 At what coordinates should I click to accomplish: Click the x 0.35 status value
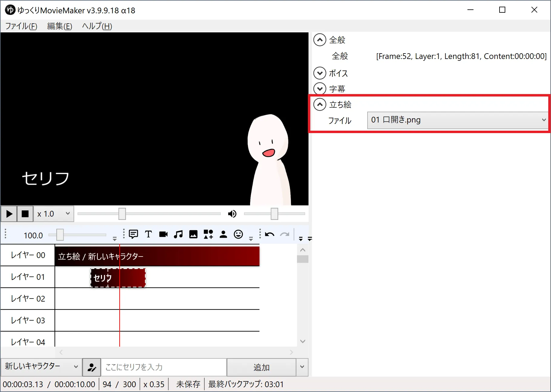click(154, 384)
